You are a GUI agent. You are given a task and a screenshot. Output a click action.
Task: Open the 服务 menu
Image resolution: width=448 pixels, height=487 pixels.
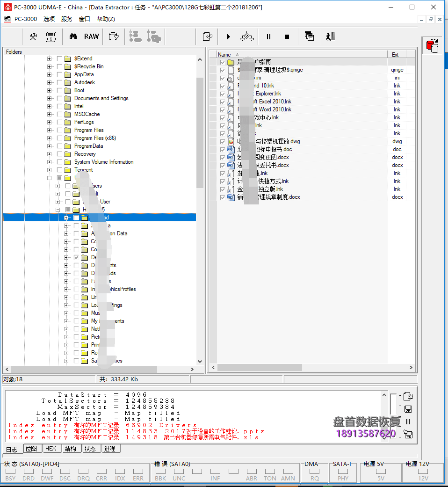click(x=67, y=19)
